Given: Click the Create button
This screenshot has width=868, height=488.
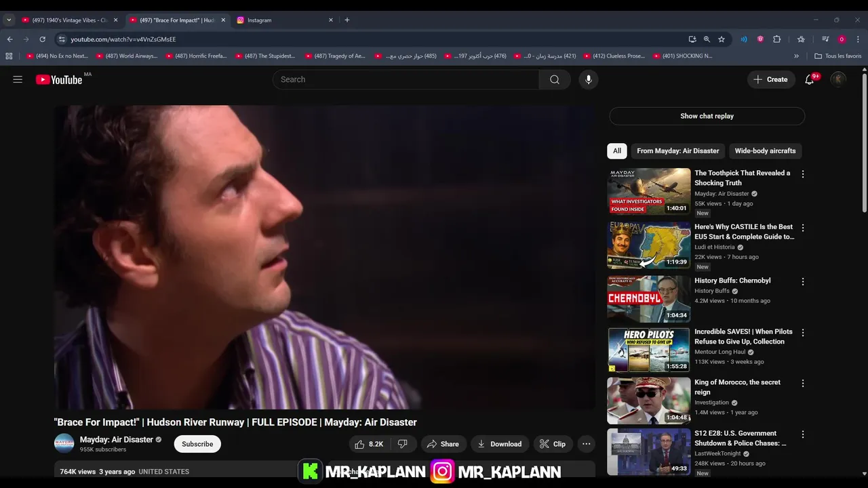Looking at the screenshot, I should click(771, 79).
